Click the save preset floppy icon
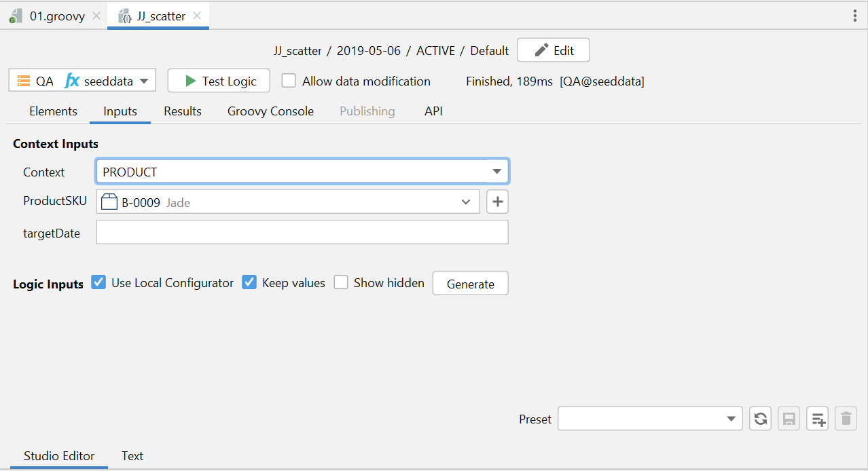Image resolution: width=868 pixels, height=471 pixels. pos(789,419)
